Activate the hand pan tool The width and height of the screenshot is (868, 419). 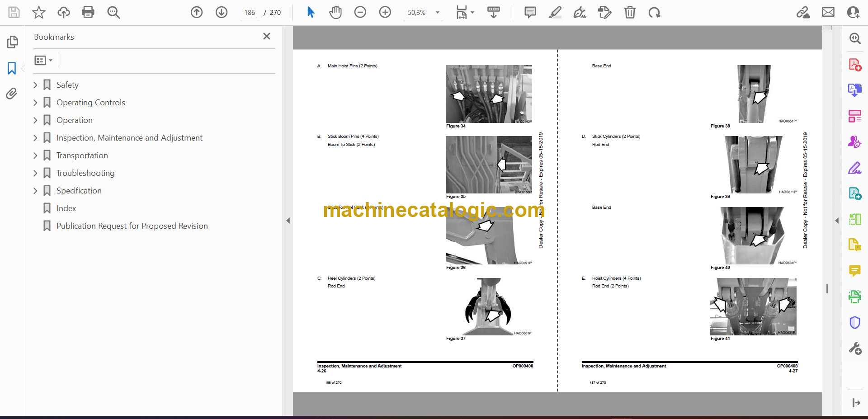tap(335, 12)
